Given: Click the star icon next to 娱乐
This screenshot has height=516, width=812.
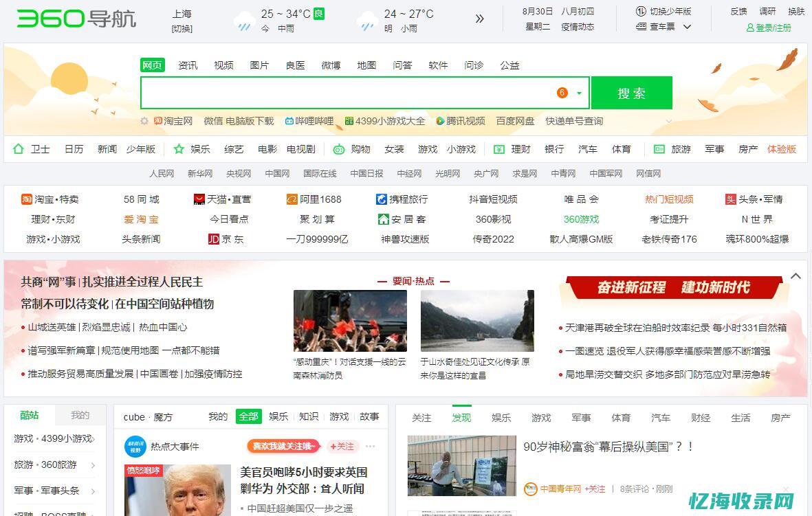Looking at the screenshot, I should (177, 149).
